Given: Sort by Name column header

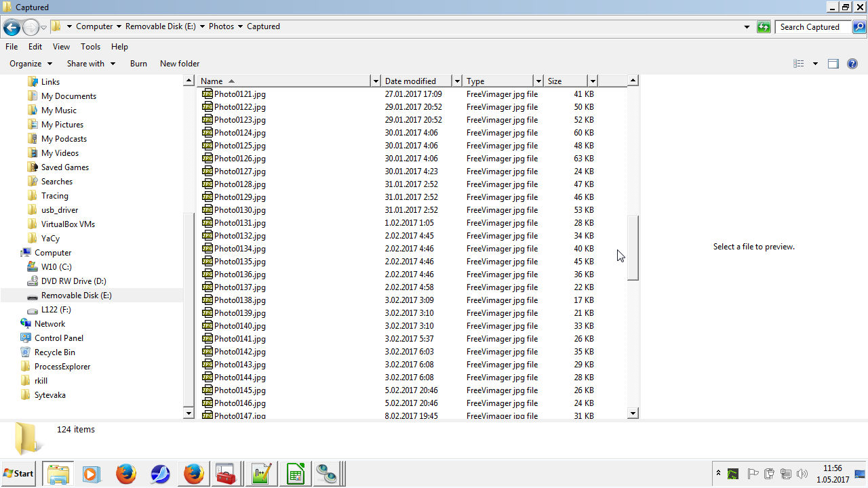Looking at the screenshot, I should coord(283,81).
